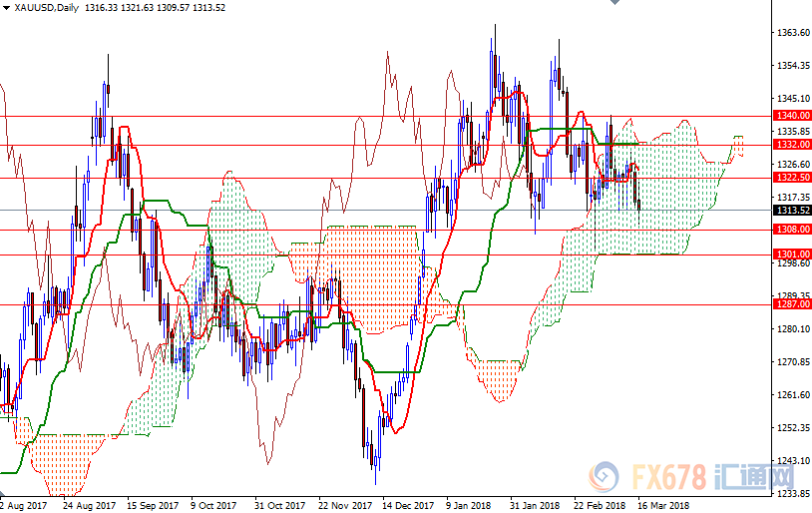Click the 1332.00 red level tag

(x=791, y=145)
